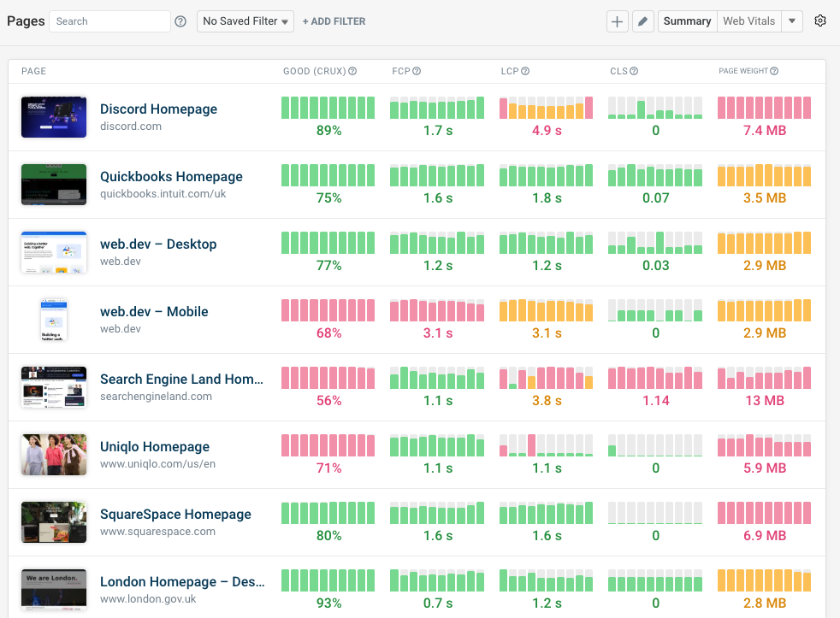Click the LCP column help icon
The width and height of the screenshot is (840, 618).
(x=526, y=71)
